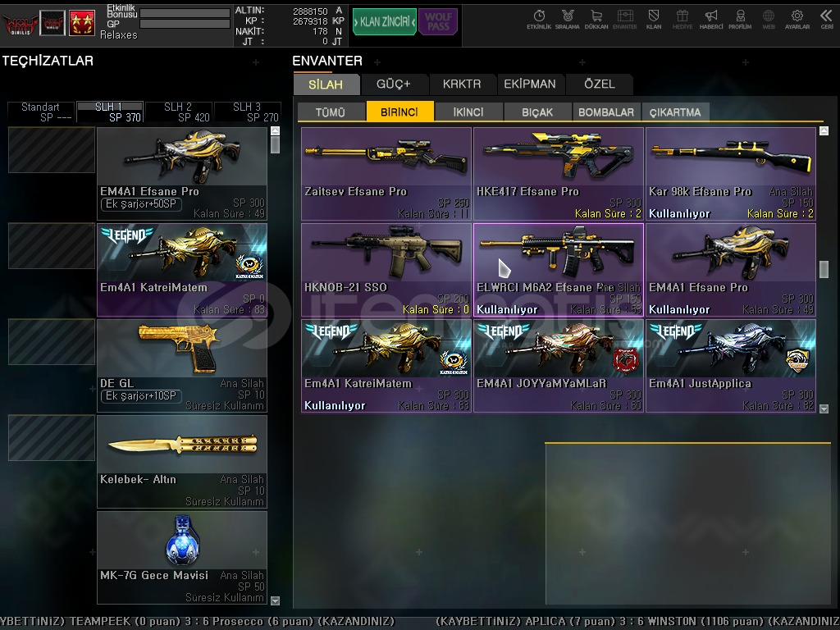Screen dimensions: 840x630
Task: Select Em4A1 KatreiMatem in inventory grid
Action: point(386,366)
